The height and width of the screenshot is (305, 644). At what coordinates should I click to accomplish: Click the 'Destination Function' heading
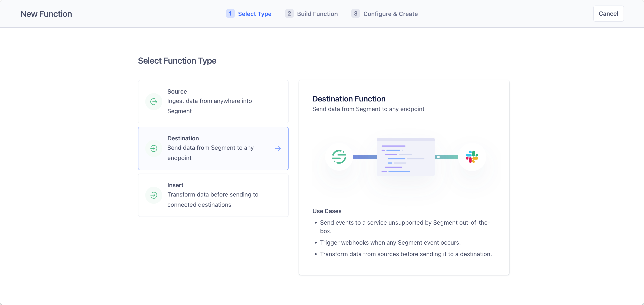[x=349, y=99]
